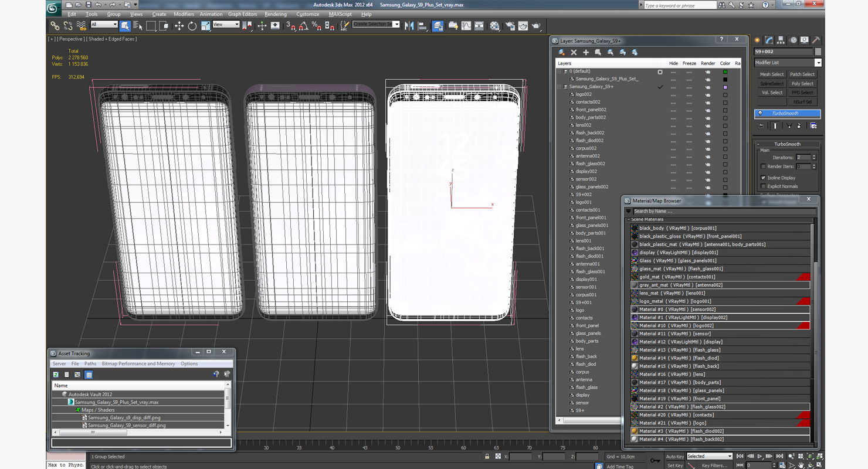Open the Modifiers menu
This screenshot has width=868, height=469.
pyautogui.click(x=184, y=14)
